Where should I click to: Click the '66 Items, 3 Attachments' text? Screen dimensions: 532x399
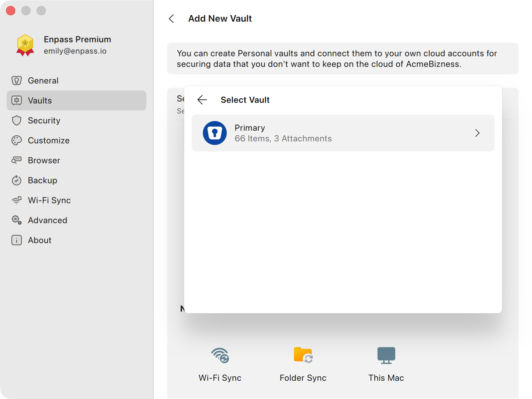[x=283, y=139]
